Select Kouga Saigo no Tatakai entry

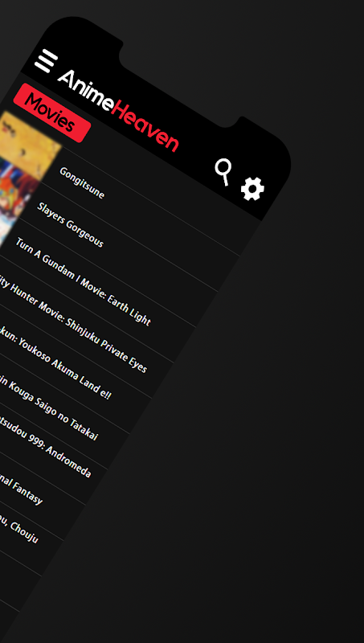(49, 408)
